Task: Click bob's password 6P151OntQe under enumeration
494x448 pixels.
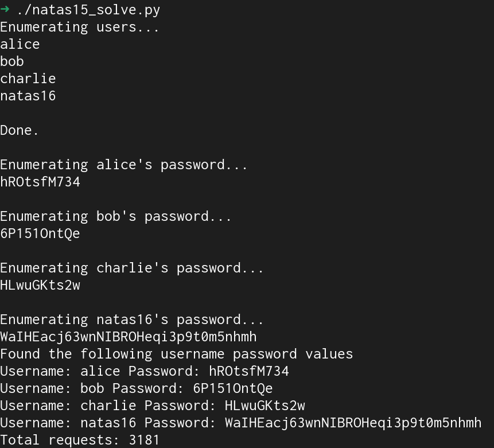Action: [x=40, y=234]
